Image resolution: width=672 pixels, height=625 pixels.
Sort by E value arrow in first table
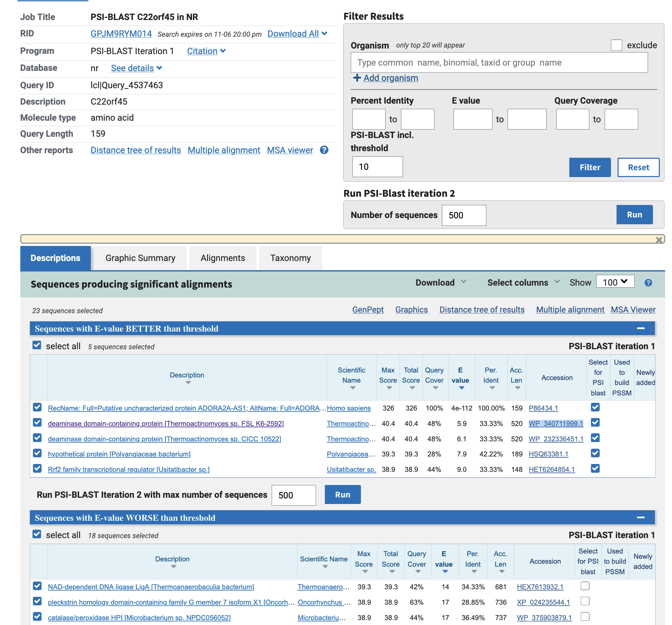point(461,388)
